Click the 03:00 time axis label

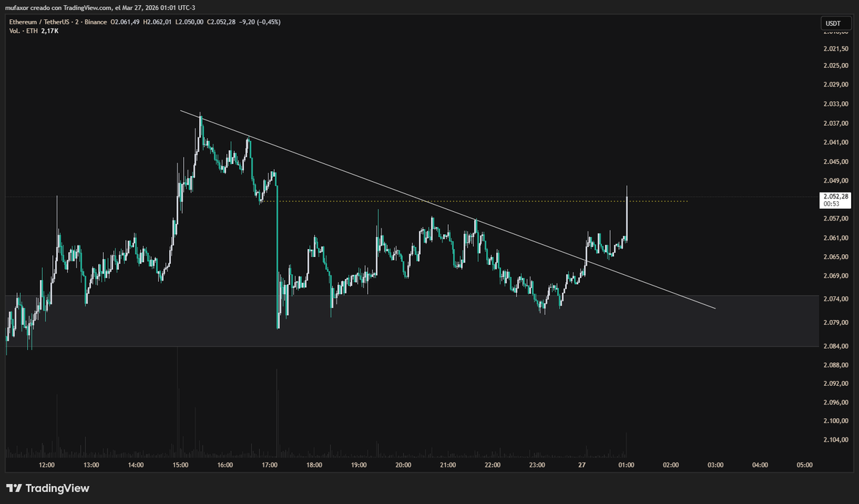click(716, 465)
